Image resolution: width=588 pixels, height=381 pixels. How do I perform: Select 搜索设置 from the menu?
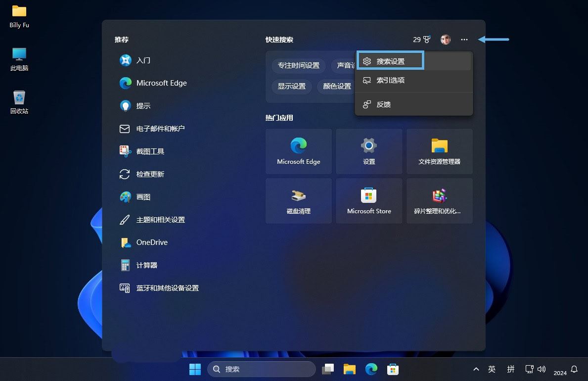(390, 60)
